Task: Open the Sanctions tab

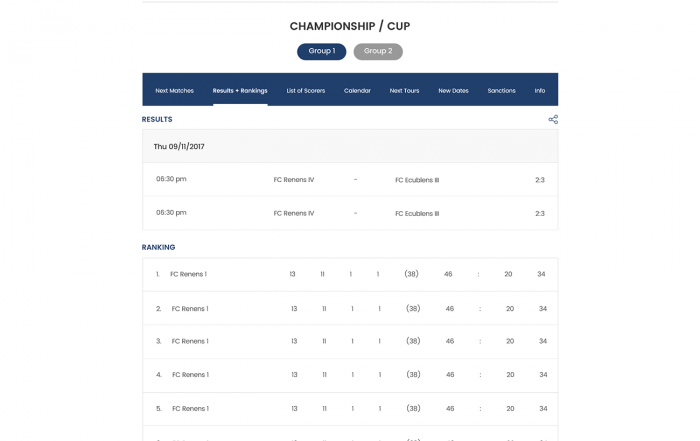Action: [x=501, y=91]
